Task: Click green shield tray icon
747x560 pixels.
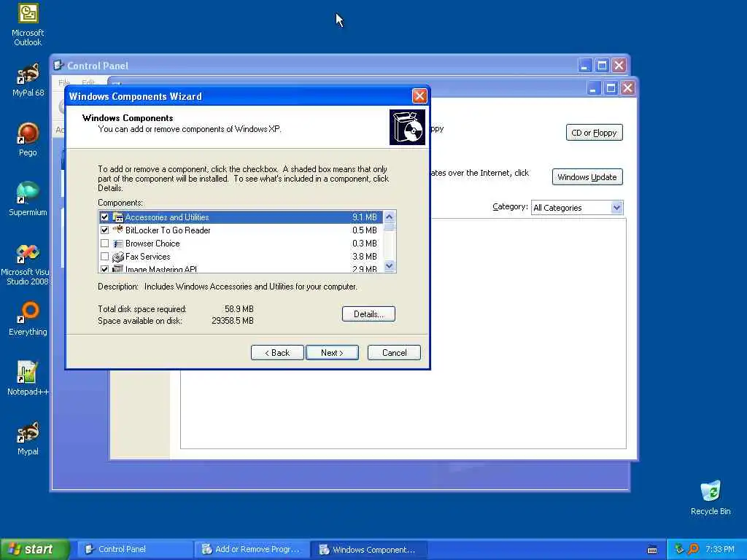Action: (679, 549)
